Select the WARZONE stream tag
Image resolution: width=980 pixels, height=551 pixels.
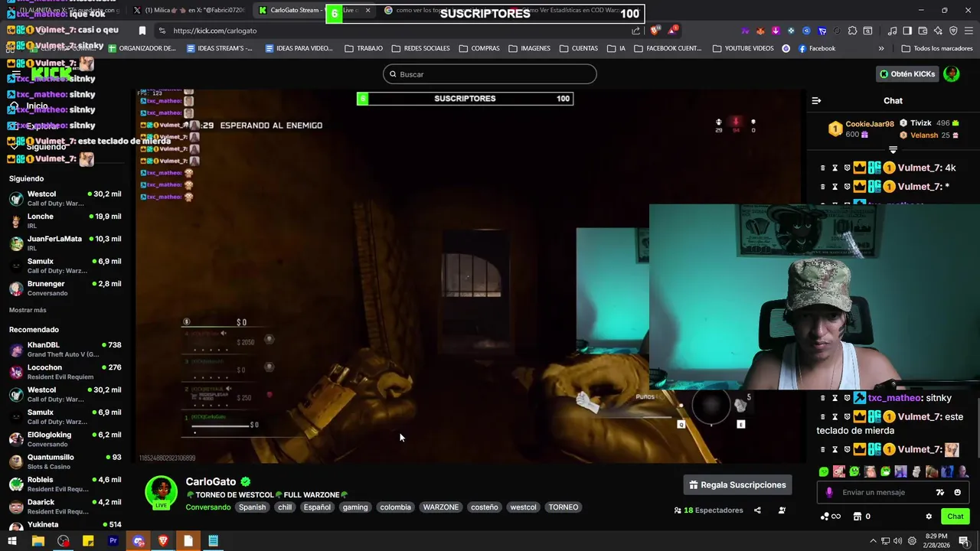click(x=441, y=507)
